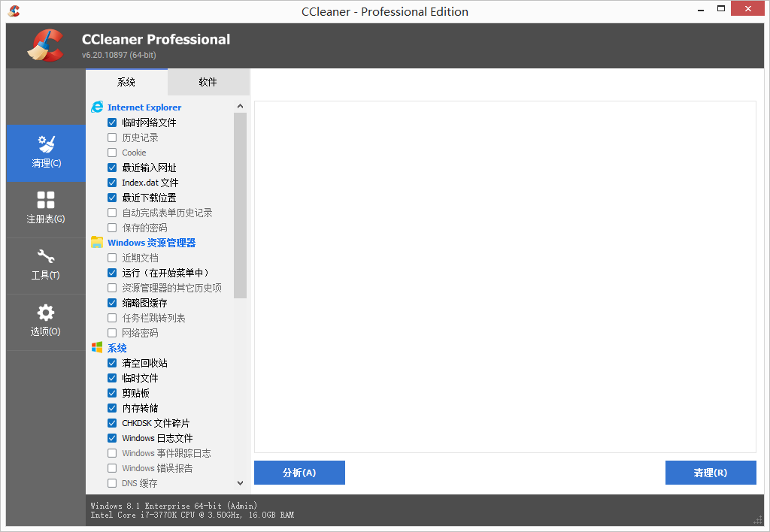This screenshot has height=532, width=770.
Task: Click the window resize grip corner
Action: (758, 520)
